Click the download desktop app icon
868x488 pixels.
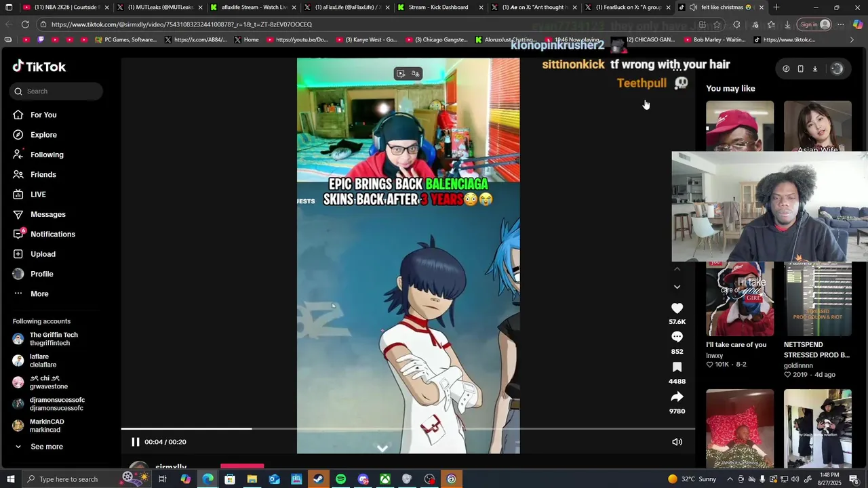pyautogui.click(x=815, y=68)
